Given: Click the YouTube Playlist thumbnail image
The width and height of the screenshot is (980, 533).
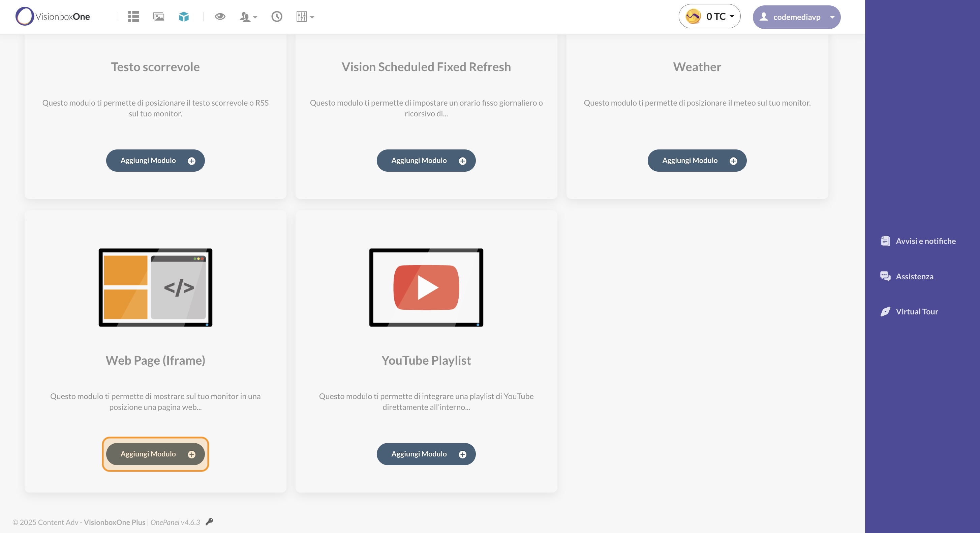Looking at the screenshot, I should tap(426, 287).
